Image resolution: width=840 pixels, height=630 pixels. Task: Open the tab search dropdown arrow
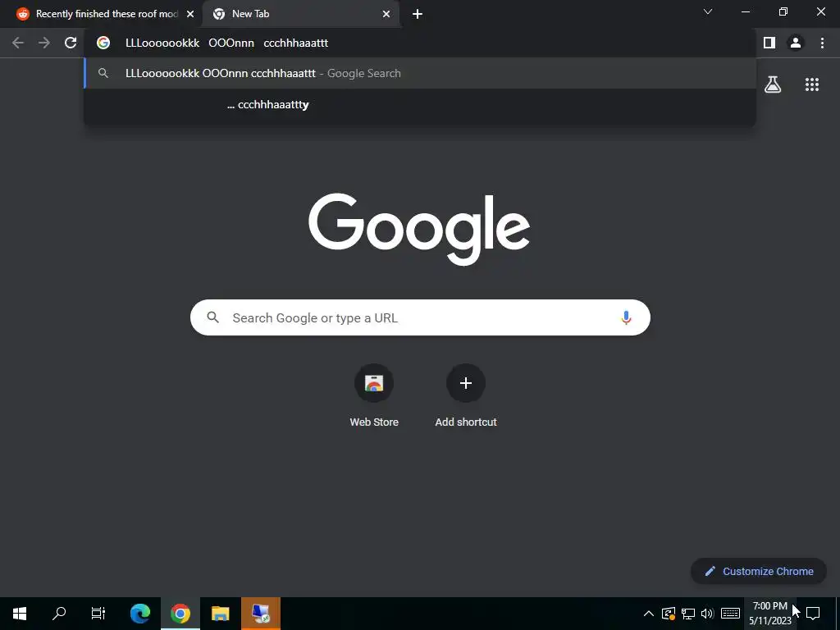(708, 11)
